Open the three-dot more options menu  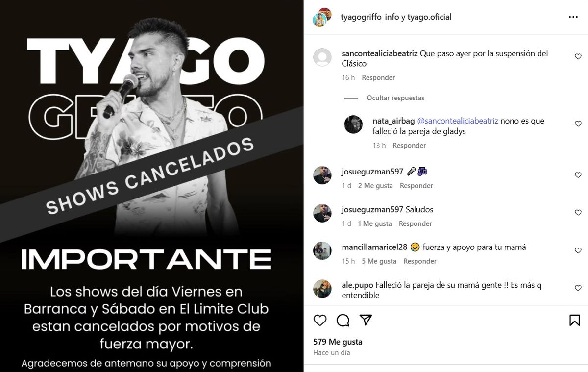coord(573,17)
